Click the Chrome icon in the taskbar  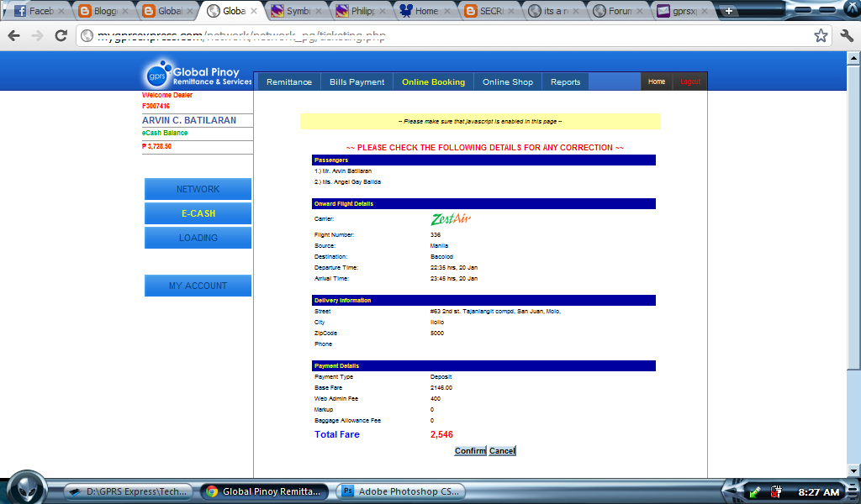click(x=211, y=491)
